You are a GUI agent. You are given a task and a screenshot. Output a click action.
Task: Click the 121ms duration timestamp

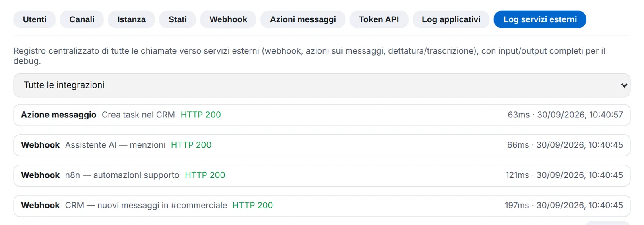pos(564,175)
